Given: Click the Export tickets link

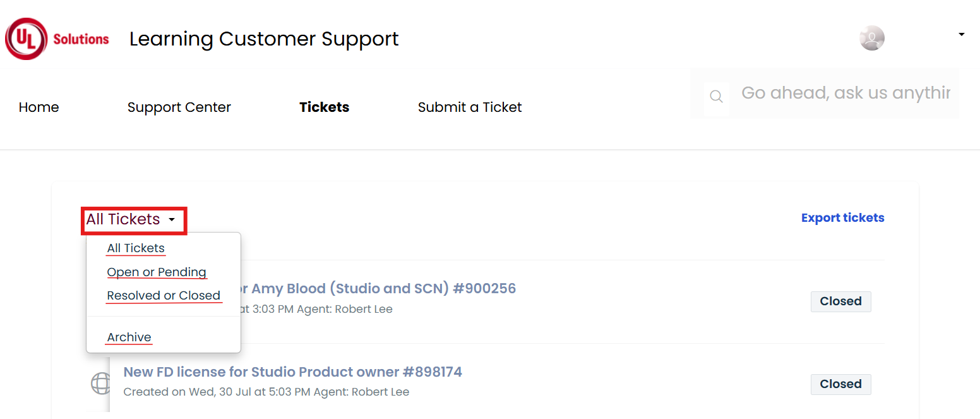Looking at the screenshot, I should click(843, 218).
